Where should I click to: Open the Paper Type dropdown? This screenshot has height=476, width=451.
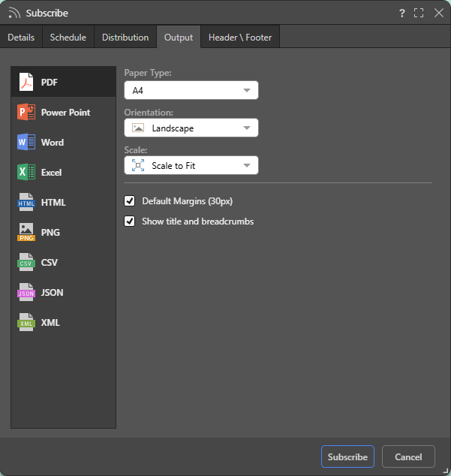point(191,90)
